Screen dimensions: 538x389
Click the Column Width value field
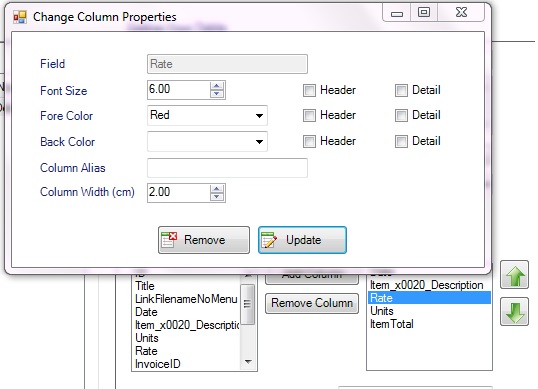coord(178,193)
